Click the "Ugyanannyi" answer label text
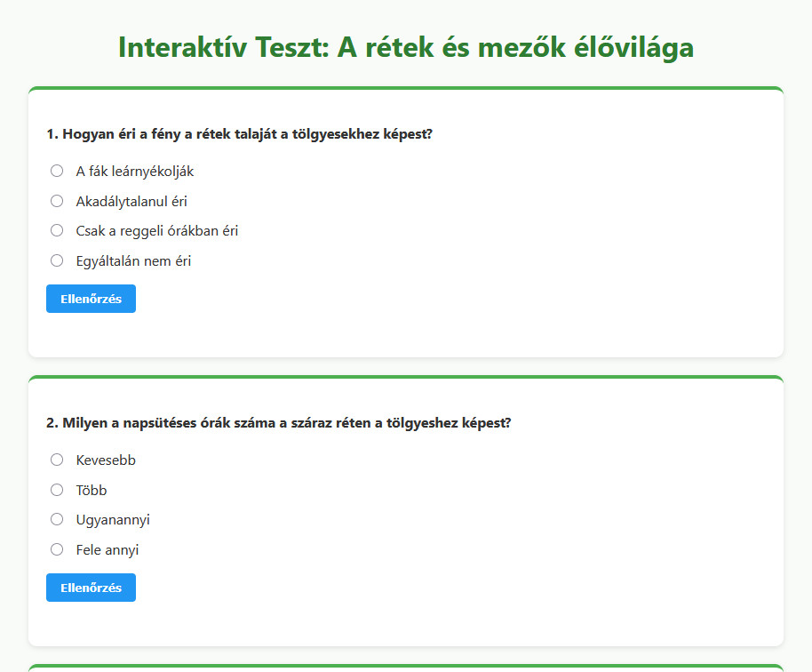812x672 pixels. (113, 520)
